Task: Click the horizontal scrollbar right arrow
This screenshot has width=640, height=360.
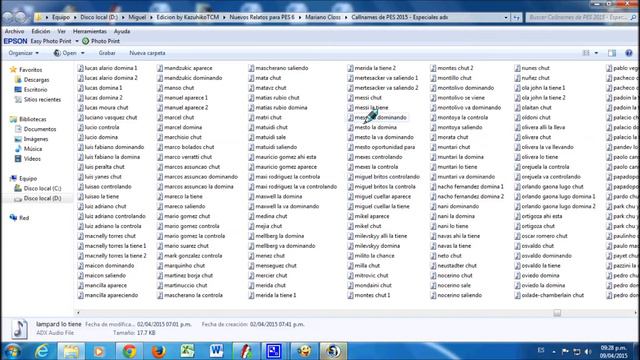Action: (636, 313)
